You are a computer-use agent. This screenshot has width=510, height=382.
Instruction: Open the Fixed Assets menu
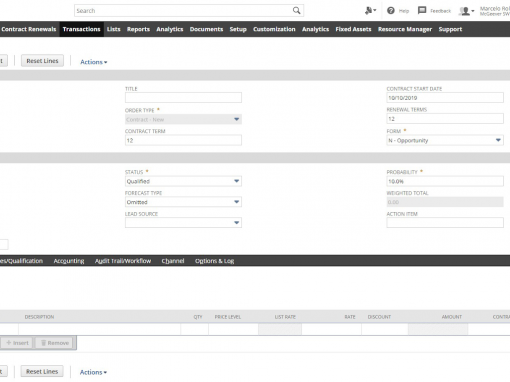pos(353,29)
